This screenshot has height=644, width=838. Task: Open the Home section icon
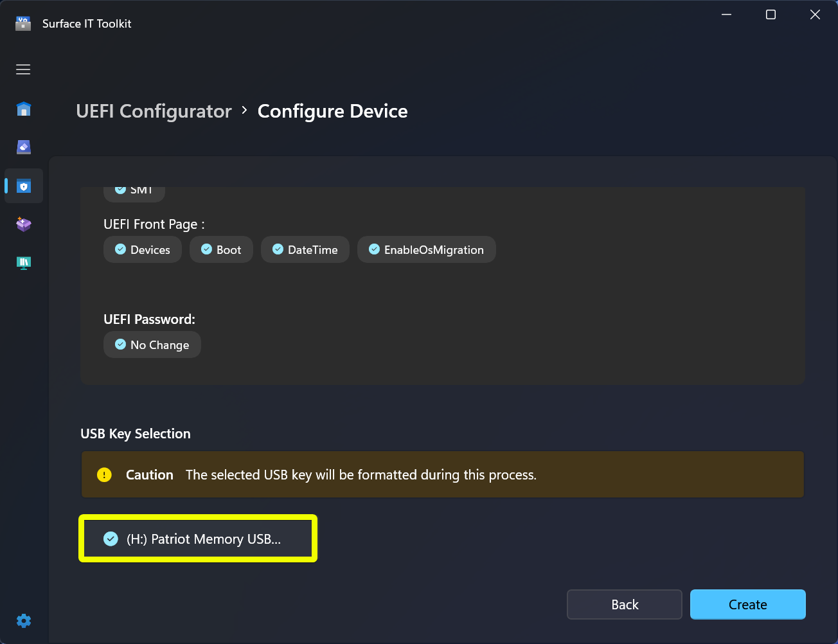coord(23,109)
